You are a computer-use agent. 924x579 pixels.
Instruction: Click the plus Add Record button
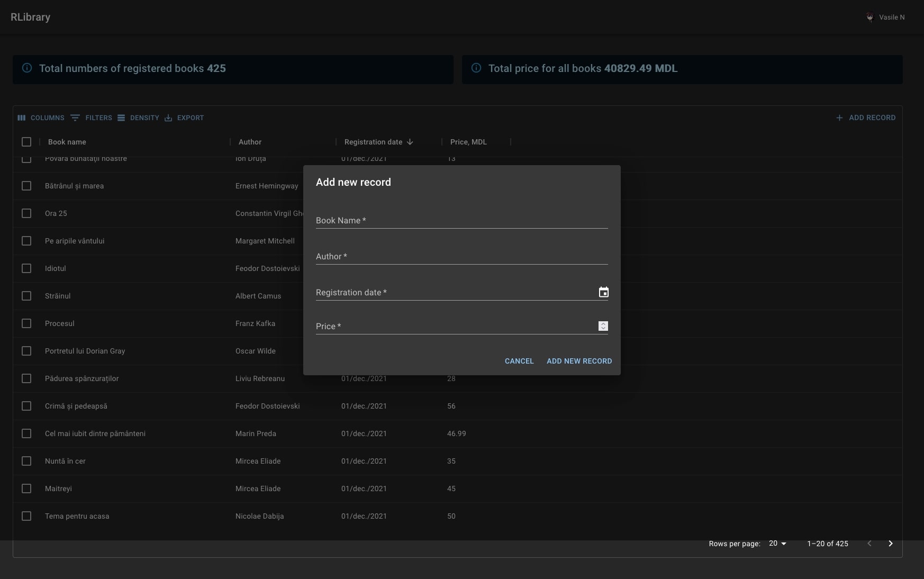866,118
